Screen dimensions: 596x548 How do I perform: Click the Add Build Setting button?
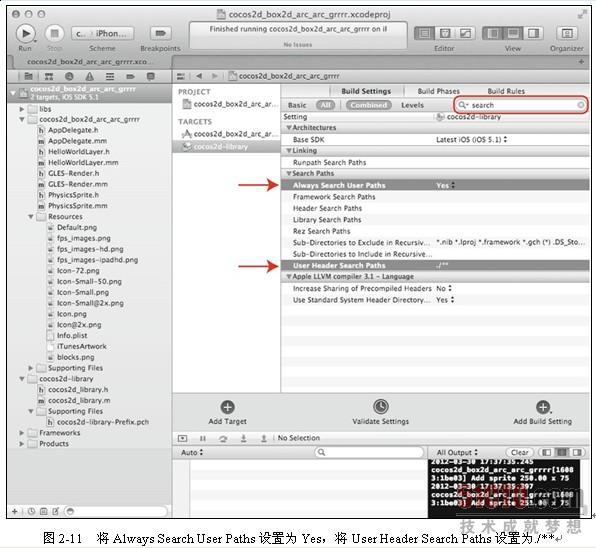[x=542, y=412]
